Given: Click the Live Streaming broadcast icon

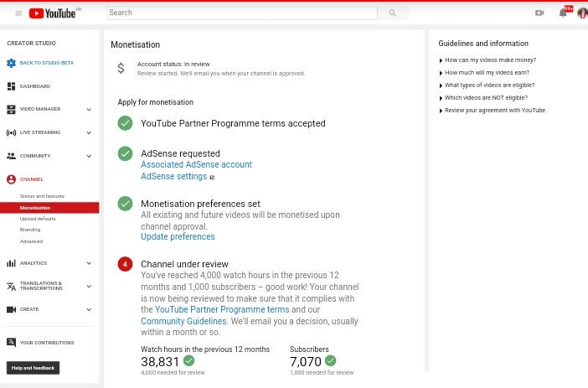Looking at the screenshot, I should point(11,132).
